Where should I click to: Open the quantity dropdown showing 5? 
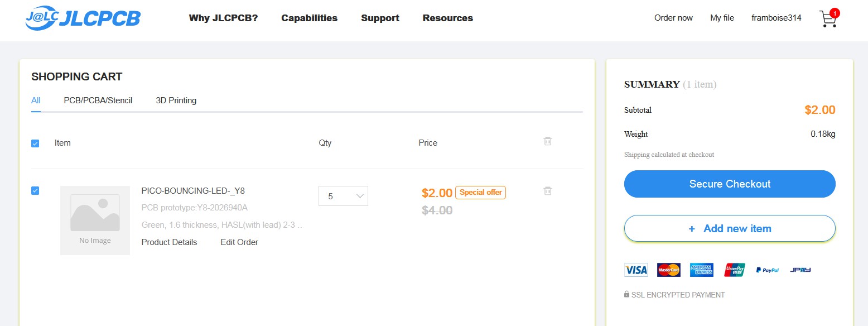pyautogui.click(x=343, y=196)
